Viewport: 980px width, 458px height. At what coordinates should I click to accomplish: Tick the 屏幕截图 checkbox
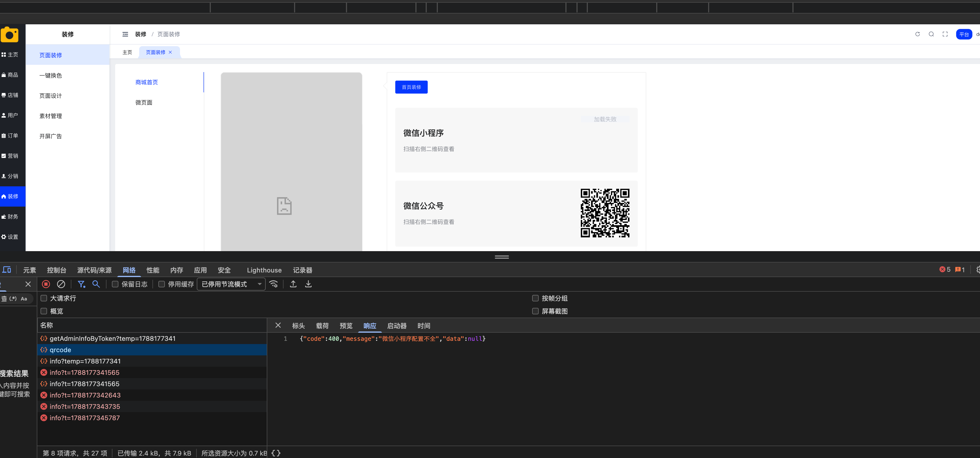click(535, 311)
